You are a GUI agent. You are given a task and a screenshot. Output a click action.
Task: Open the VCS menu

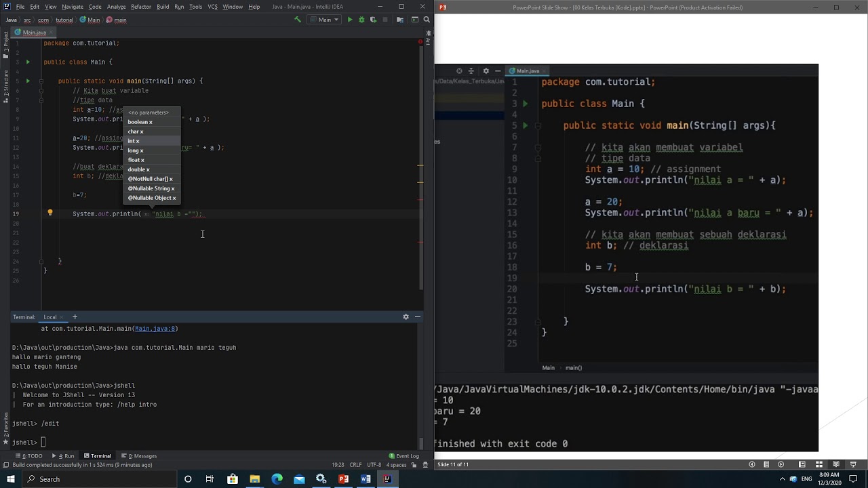pos(212,7)
